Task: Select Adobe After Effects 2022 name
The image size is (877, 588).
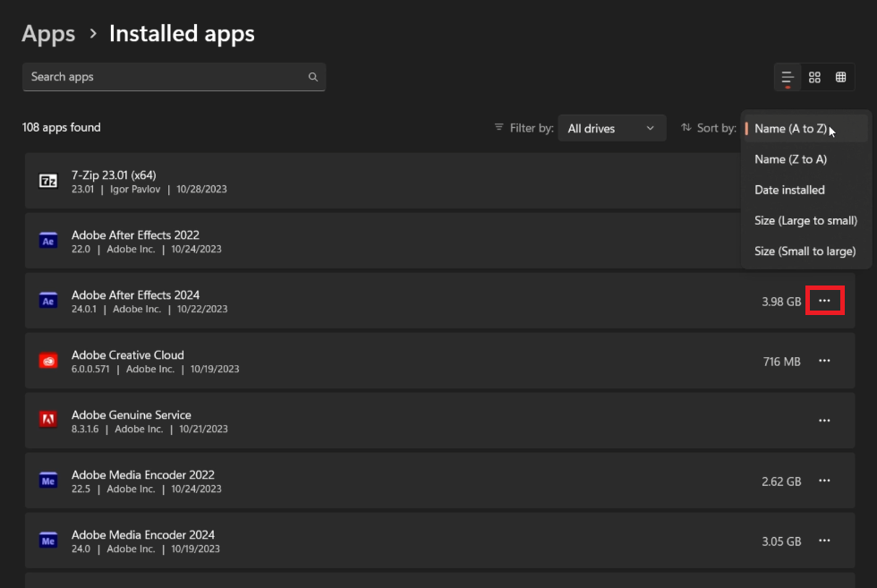Action: point(135,235)
